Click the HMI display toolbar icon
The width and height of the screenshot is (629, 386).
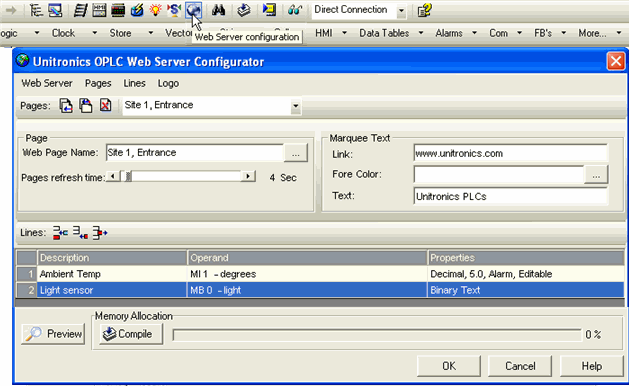point(99,10)
